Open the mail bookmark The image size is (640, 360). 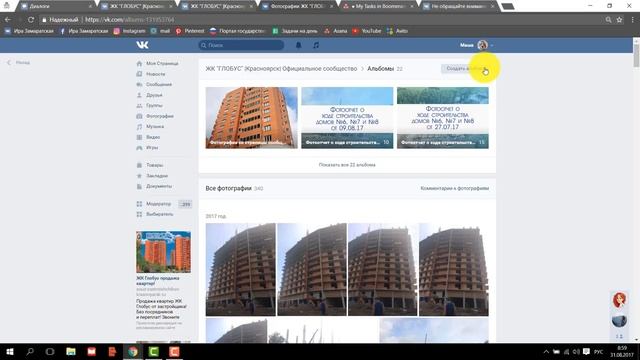[160, 31]
